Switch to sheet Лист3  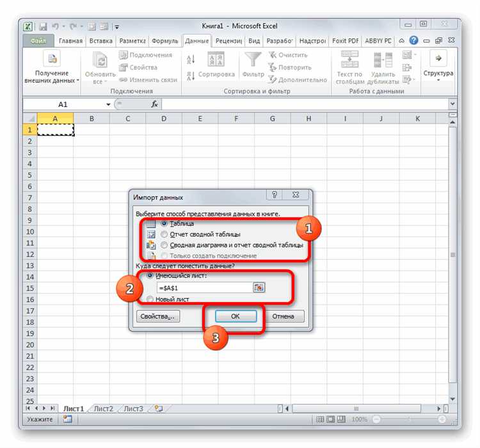[134, 408]
